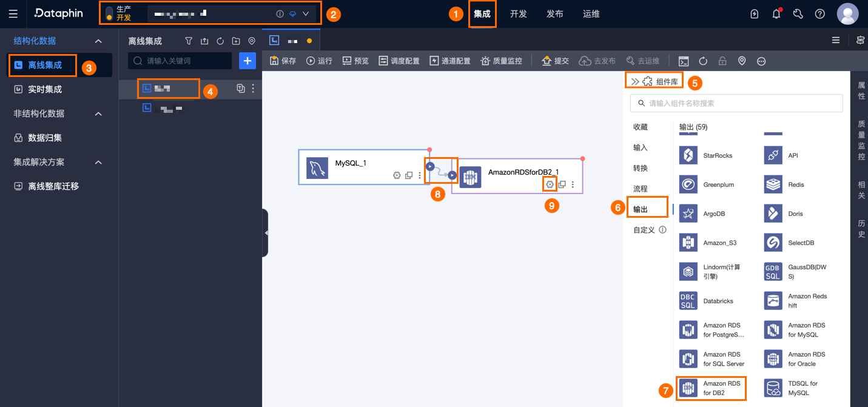Collapse the 集成解决方案 section
The image size is (868, 407).
point(98,162)
